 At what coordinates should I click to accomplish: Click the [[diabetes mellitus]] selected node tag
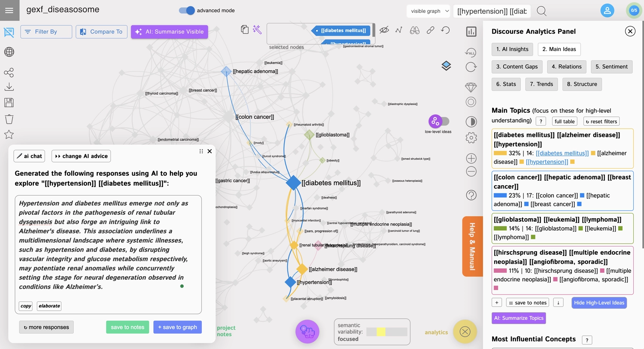click(x=341, y=30)
